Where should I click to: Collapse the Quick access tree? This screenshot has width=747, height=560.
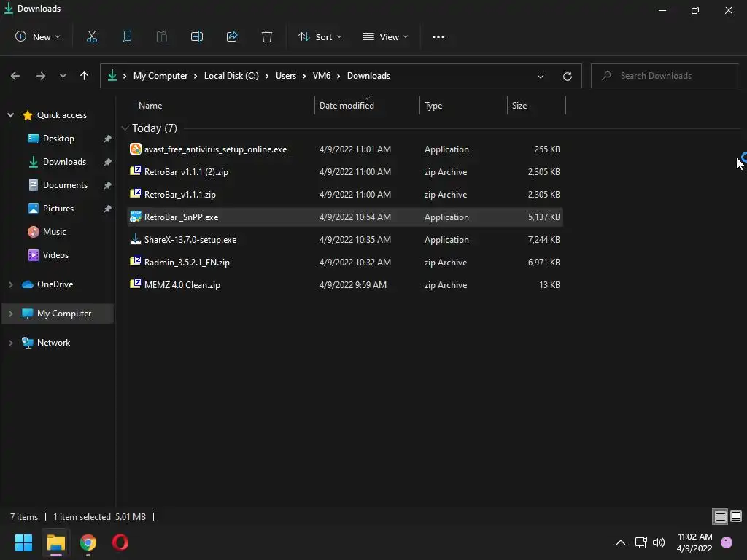pyautogui.click(x=10, y=114)
